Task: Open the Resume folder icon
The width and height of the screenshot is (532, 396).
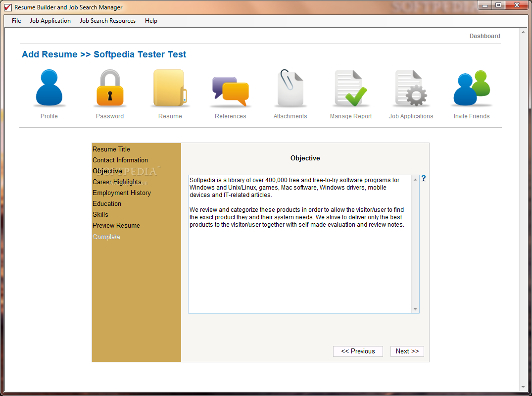Action: [170, 88]
